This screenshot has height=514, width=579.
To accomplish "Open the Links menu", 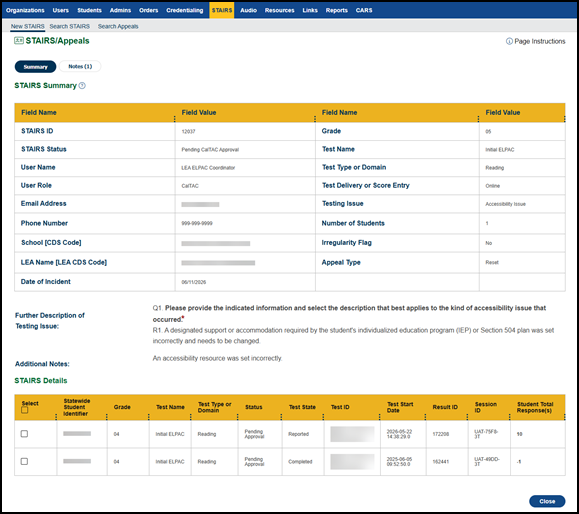I will pos(310,10).
